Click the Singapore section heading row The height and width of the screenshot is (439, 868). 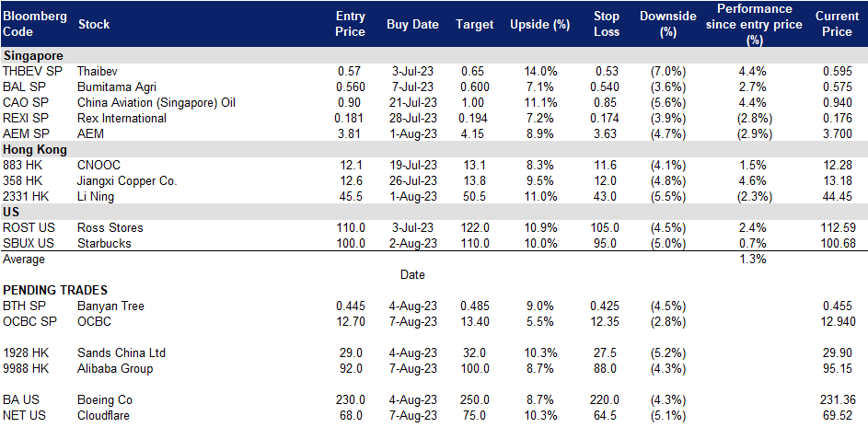pyautogui.click(x=33, y=56)
